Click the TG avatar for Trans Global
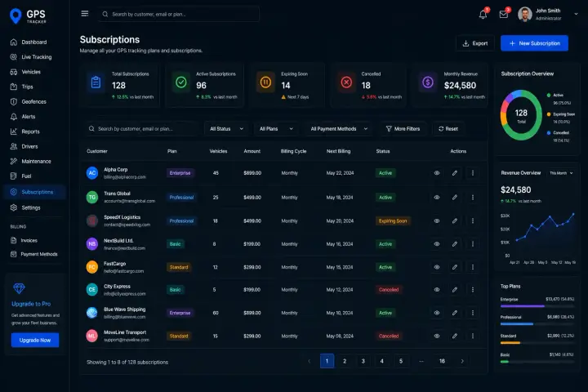The image size is (588, 392). [x=91, y=197]
